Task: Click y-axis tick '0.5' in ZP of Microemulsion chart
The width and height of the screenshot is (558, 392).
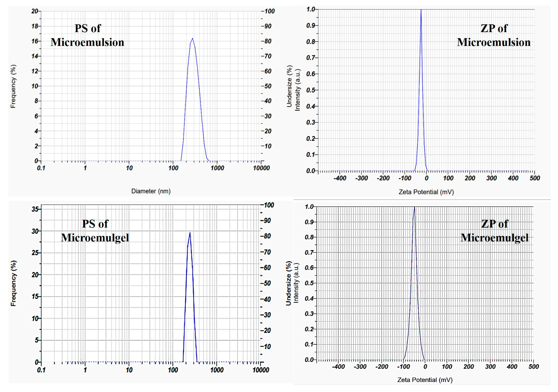Action: point(310,90)
